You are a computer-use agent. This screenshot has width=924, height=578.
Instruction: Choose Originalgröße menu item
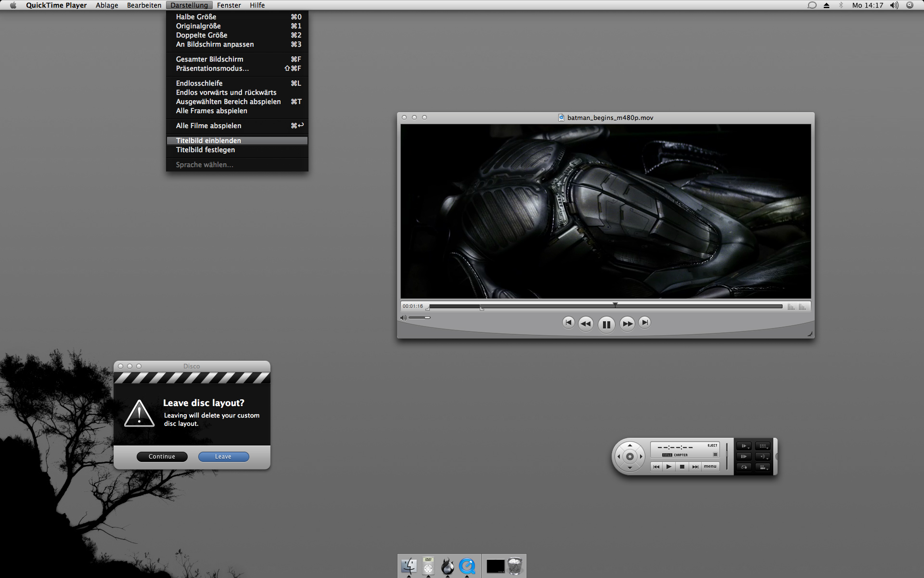point(237,26)
